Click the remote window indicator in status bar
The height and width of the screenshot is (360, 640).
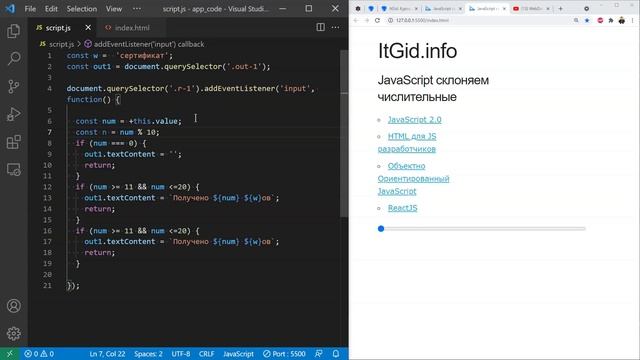(9, 353)
